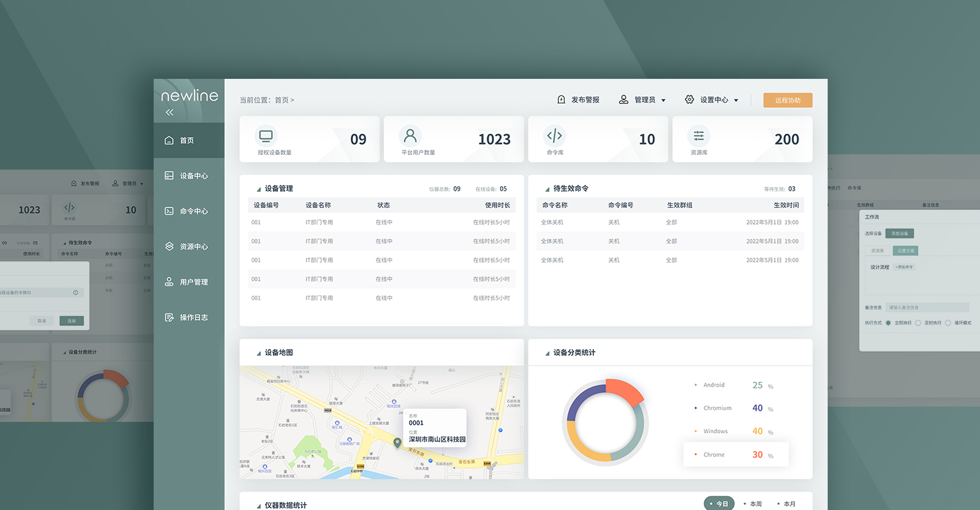Switch to the 本周 tab

[753, 504]
